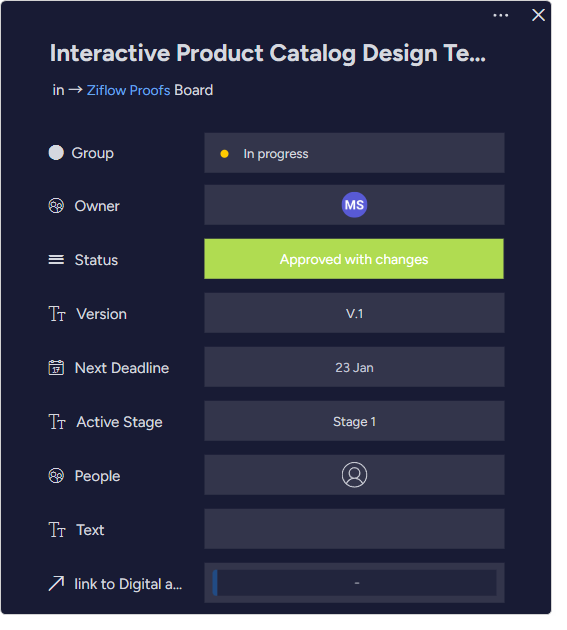Viewport: 567px width, 630px height.
Task: Click the People column icon
Action: click(x=56, y=476)
